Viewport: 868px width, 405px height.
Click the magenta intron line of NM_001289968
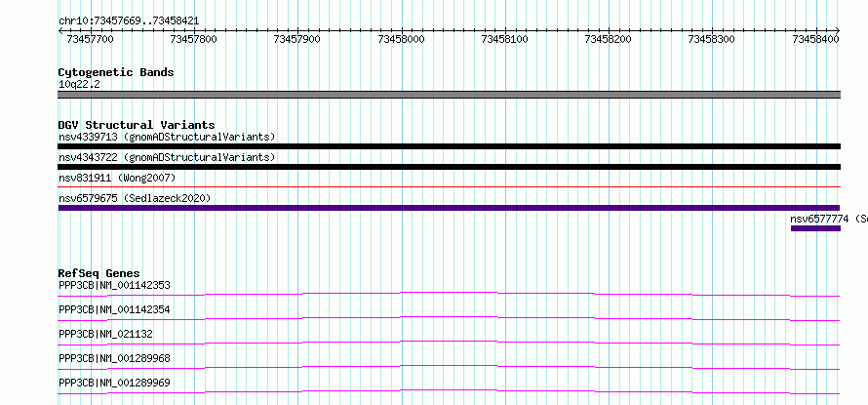[449, 366]
